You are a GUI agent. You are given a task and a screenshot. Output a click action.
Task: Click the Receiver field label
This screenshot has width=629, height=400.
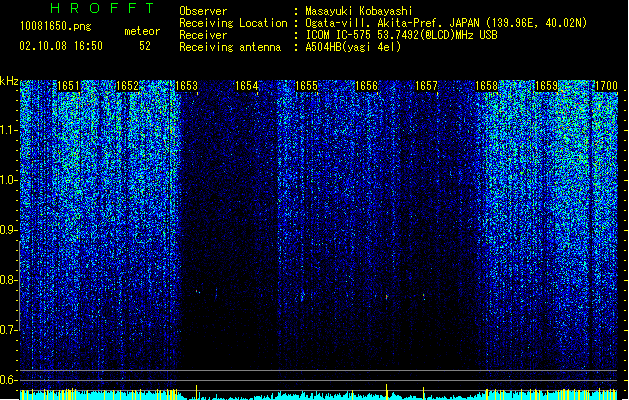coord(203,35)
